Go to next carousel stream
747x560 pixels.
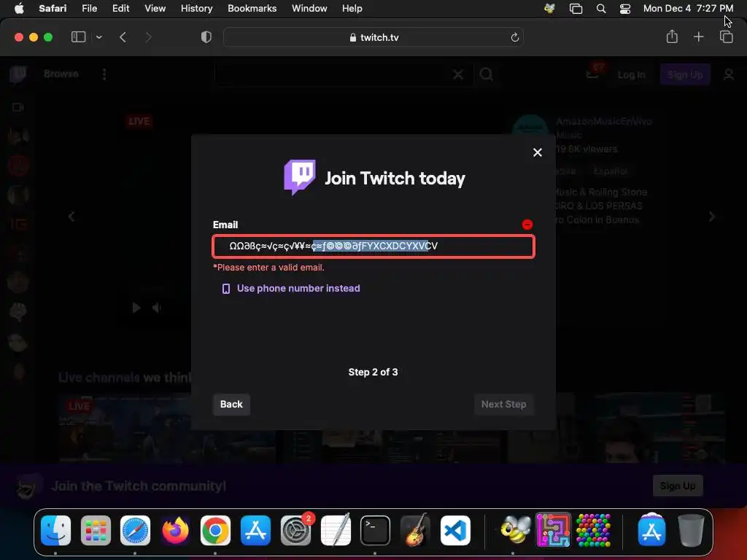[x=712, y=217]
